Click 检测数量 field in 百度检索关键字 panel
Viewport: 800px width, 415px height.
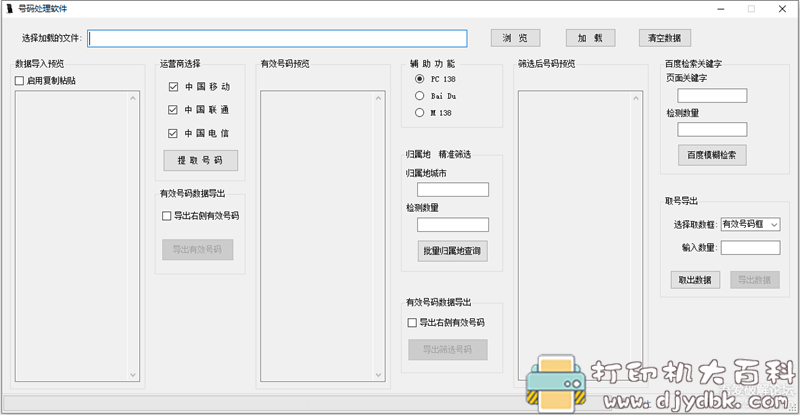712,130
